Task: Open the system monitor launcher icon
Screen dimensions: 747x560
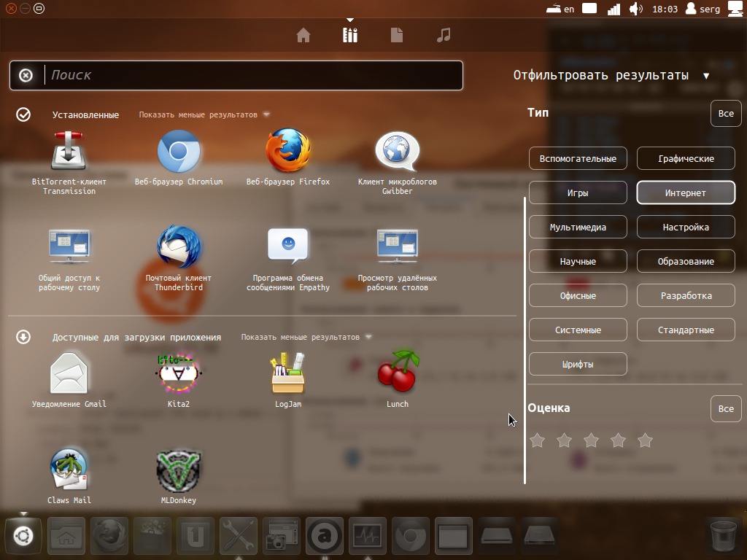Action: click(x=368, y=536)
